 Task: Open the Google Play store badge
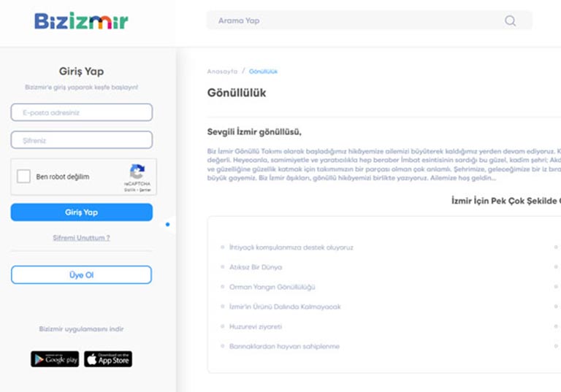(x=55, y=359)
